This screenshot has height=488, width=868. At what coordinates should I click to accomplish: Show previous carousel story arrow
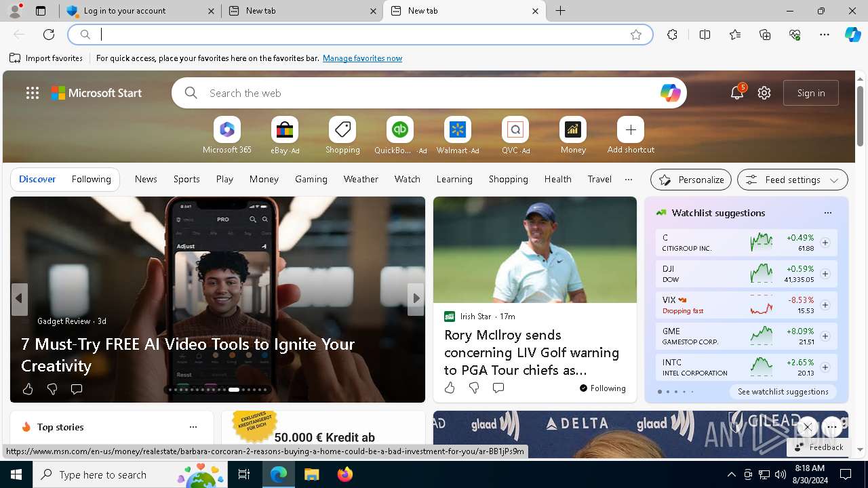click(x=19, y=298)
